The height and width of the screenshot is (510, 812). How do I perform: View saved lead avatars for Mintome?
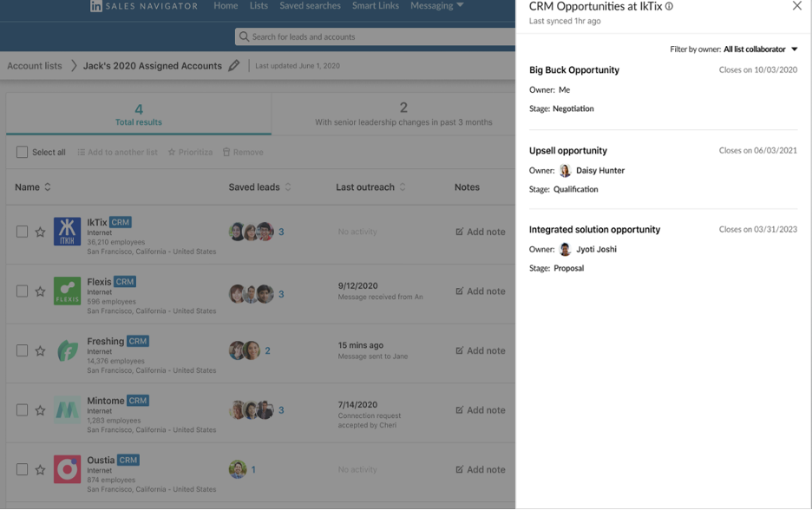(x=252, y=410)
